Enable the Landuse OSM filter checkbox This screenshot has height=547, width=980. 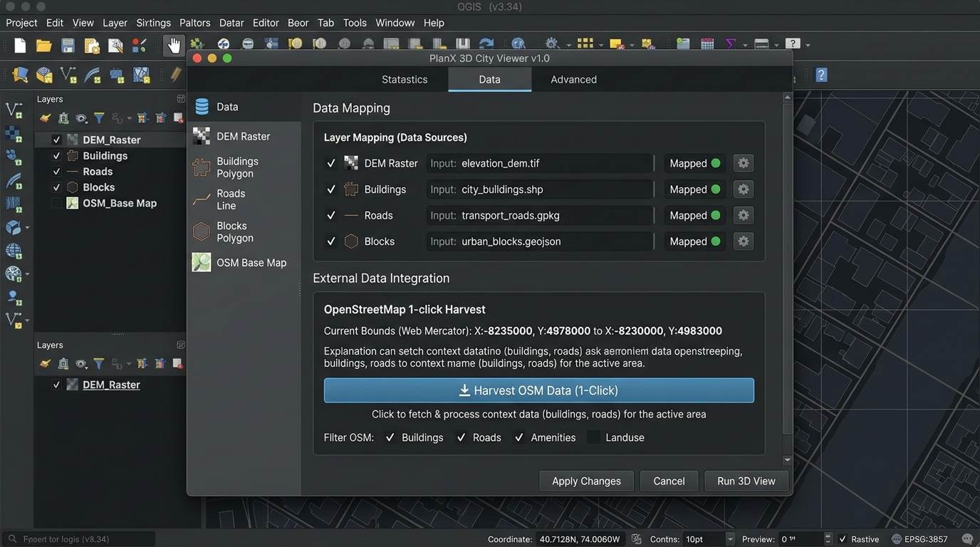[x=593, y=437]
